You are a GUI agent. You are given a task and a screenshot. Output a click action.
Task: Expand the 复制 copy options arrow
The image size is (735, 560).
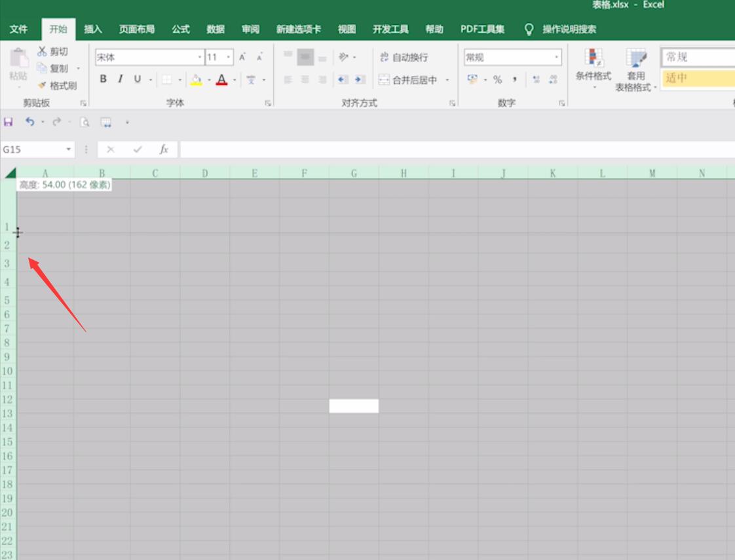(x=78, y=68)
